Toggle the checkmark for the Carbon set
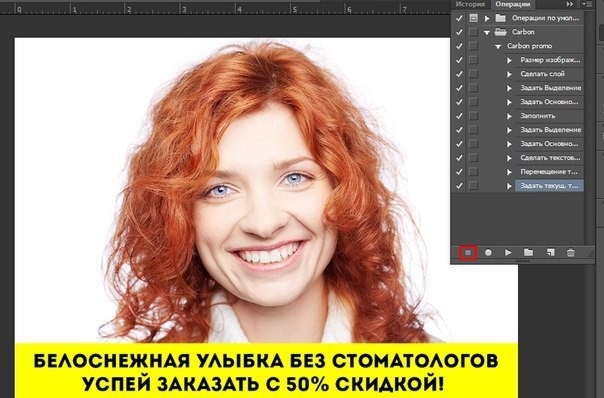Viewport: 604px width, 398px height. 459,32
